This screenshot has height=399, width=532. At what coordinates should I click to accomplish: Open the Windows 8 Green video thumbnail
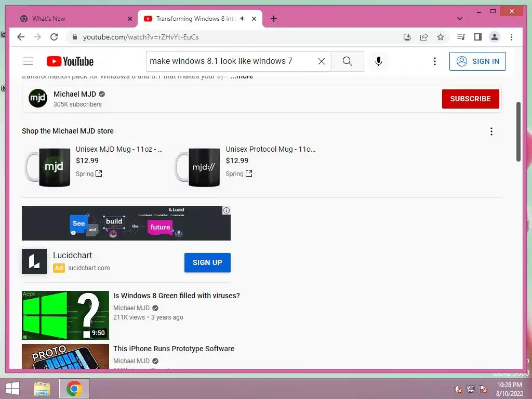(x=65, y=315)
